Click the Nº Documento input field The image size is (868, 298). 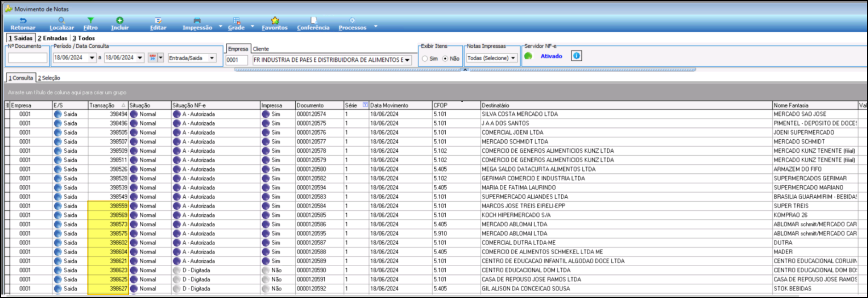pos(28,58)
